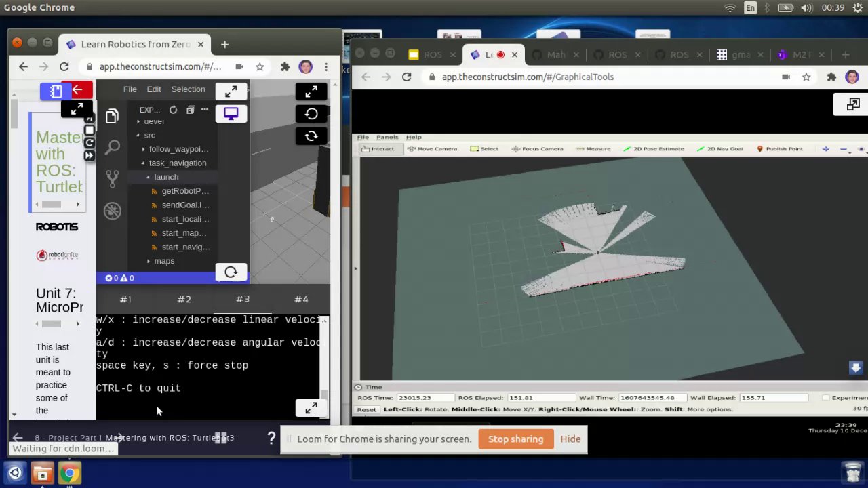868x488 pixels.
Task: Reload the Graphical Tools browser page
Action: pos(406,77)
